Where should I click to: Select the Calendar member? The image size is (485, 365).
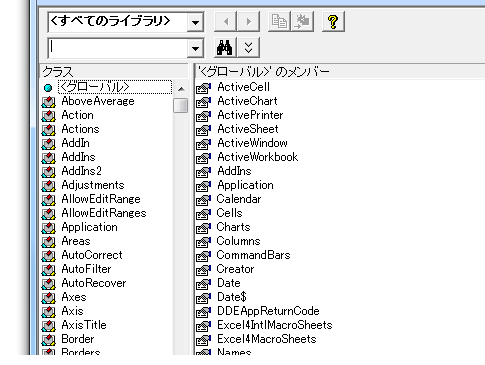pyautogui.click(x=239, y=199)
